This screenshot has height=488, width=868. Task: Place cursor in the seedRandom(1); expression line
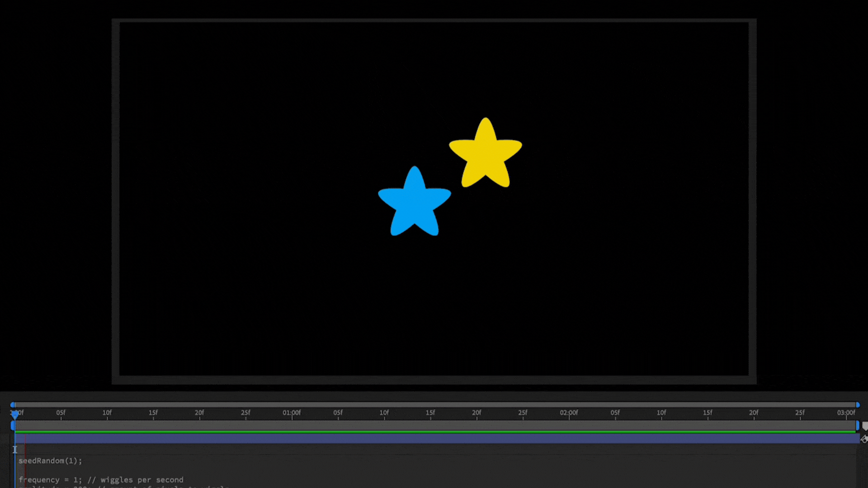tap(50, 461)
